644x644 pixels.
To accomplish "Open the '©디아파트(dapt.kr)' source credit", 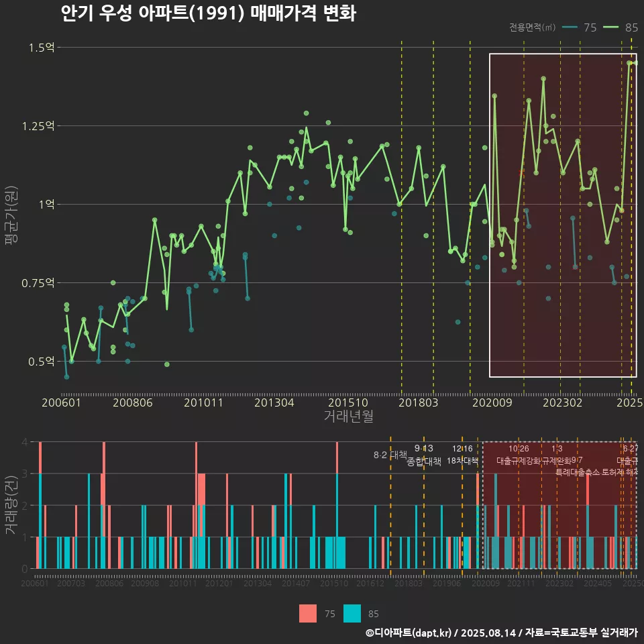I will (x=409, y=633).
